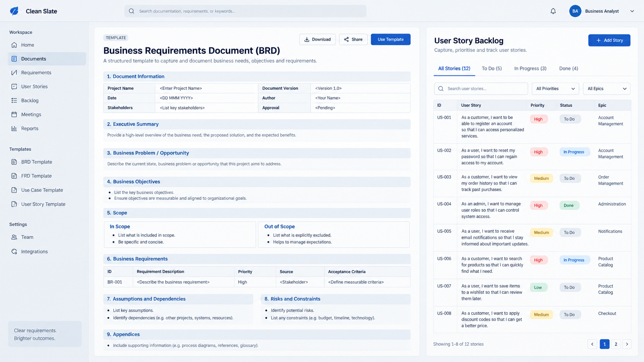Click the Clean Slate logo icon
Viewport: 644px width, 362px height.
pyautogui.click(x=14, y=11)
